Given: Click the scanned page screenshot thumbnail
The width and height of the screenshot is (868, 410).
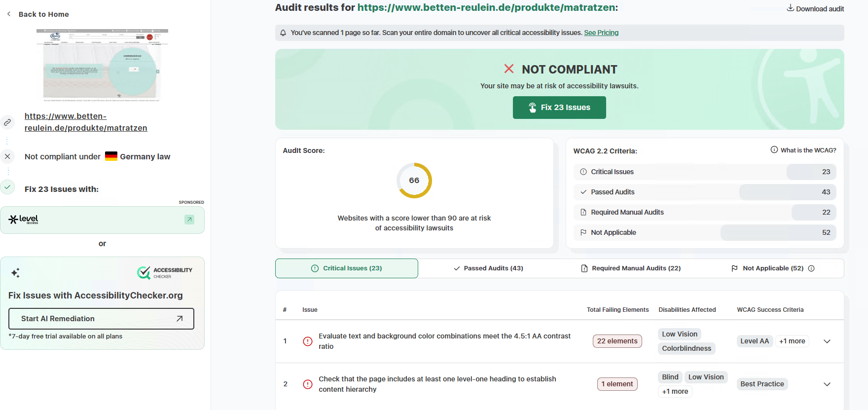Looking at the screenshot, I should click(x=102, y=65).
